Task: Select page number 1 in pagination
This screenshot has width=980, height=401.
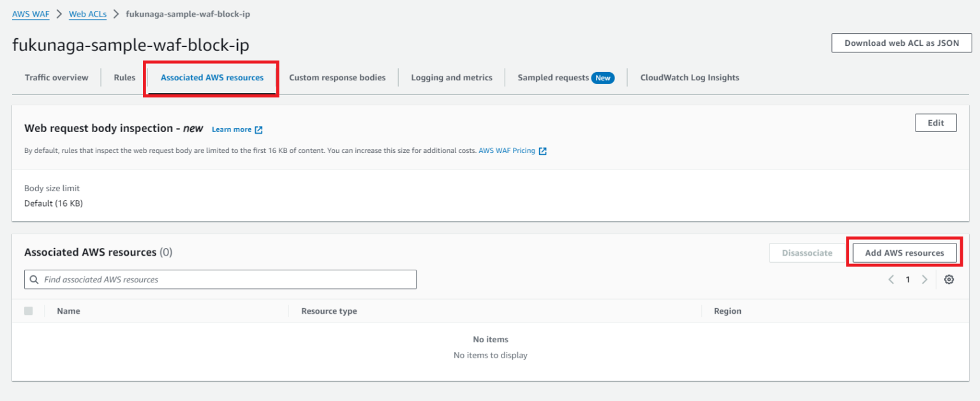Action: pos(908,279)
